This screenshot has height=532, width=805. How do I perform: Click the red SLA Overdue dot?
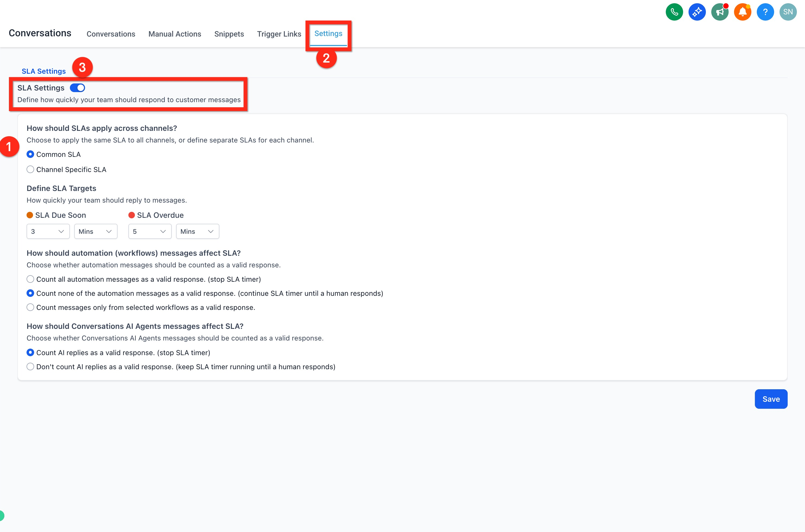pos(132,215)
